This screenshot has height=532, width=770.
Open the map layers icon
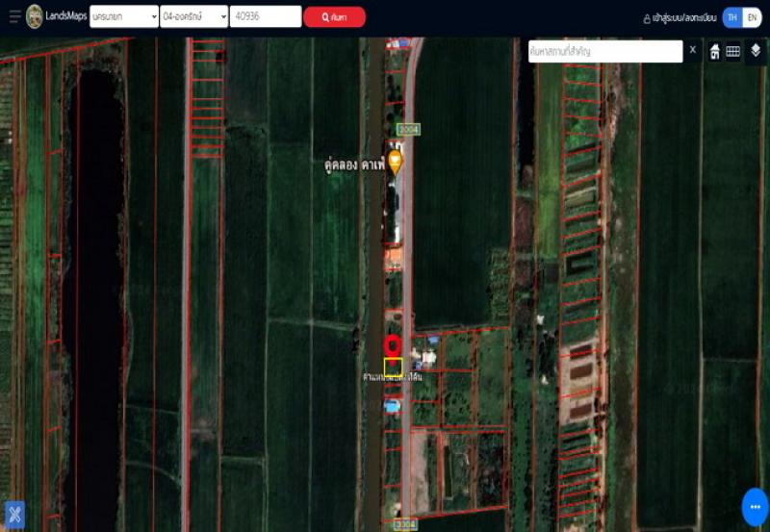[x=756, y=51]
